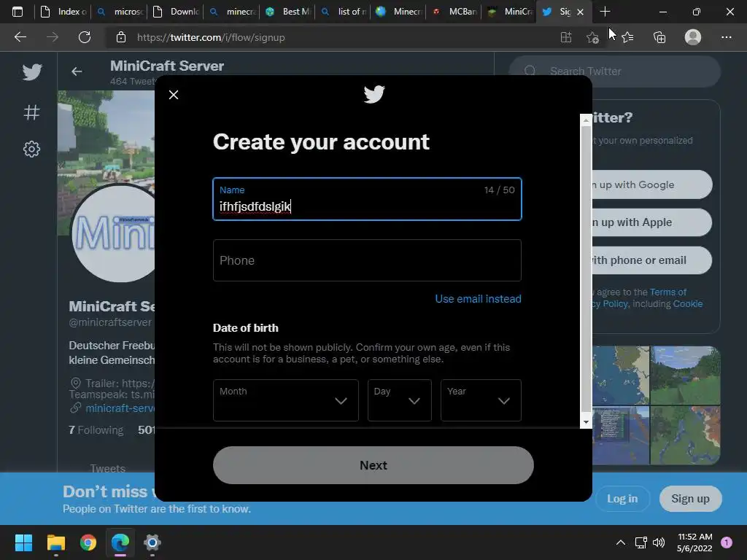Expand the Month dropdown
The image size is (747, 560).
[286, 400]
